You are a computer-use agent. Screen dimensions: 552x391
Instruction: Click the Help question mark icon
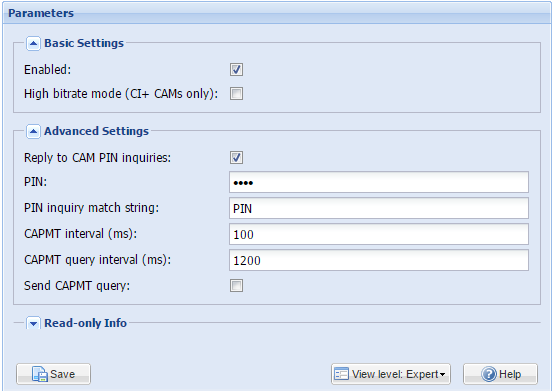[489, 374]
